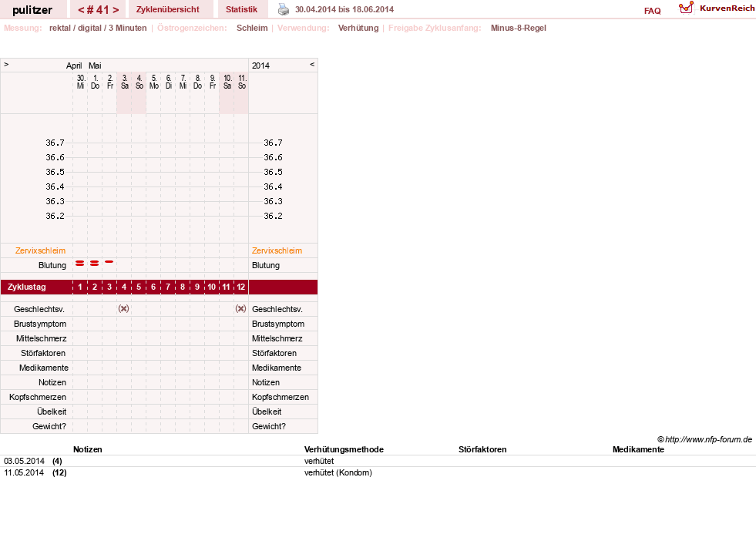Click left Mittelschmerz row label
The height and width of the screenshot is (541, 756).
[x=42, y=338]
